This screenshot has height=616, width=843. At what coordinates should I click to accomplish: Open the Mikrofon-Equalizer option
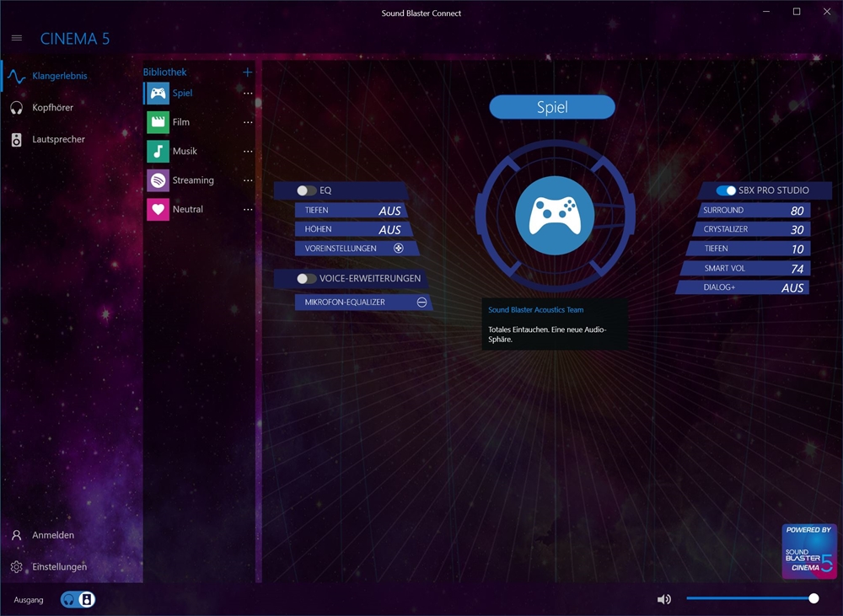point(363,302)
